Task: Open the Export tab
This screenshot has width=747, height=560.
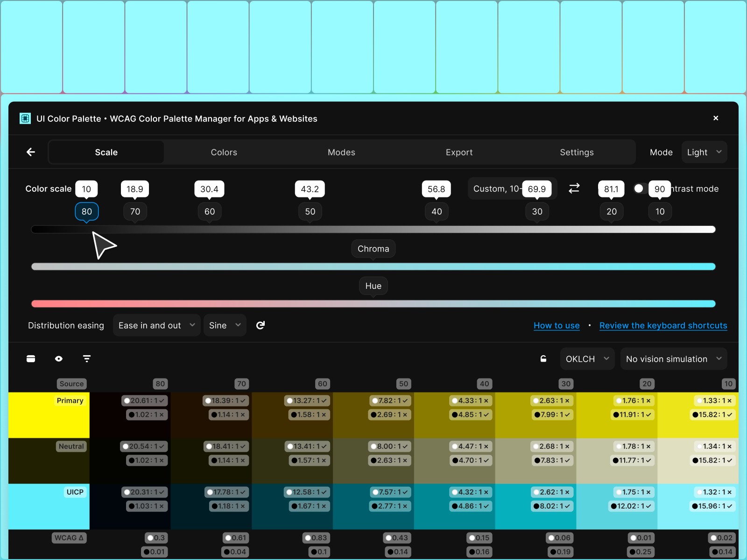Action: (459, 152)
